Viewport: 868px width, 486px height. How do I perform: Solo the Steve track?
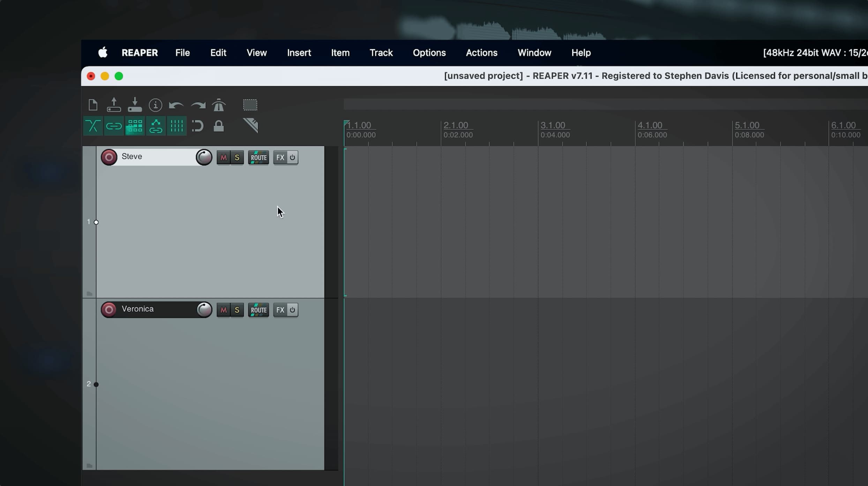237,157
